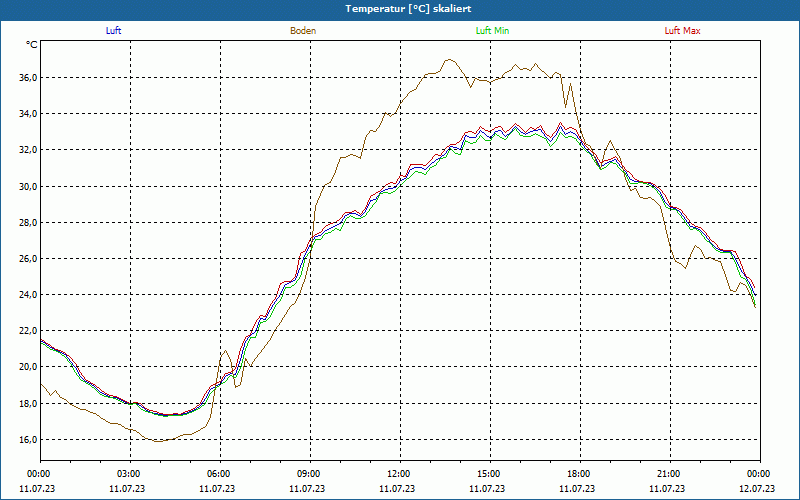The image size is (800, 500).
Task: Click the "Luft" legend label
Action: 113,31
